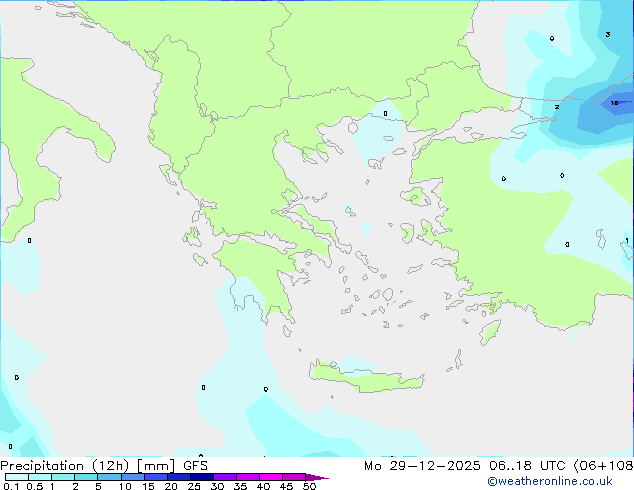Screen dimensions: 634x490
Task: Select the 40–45 mm magenta legend swatch
Action: 271,477
